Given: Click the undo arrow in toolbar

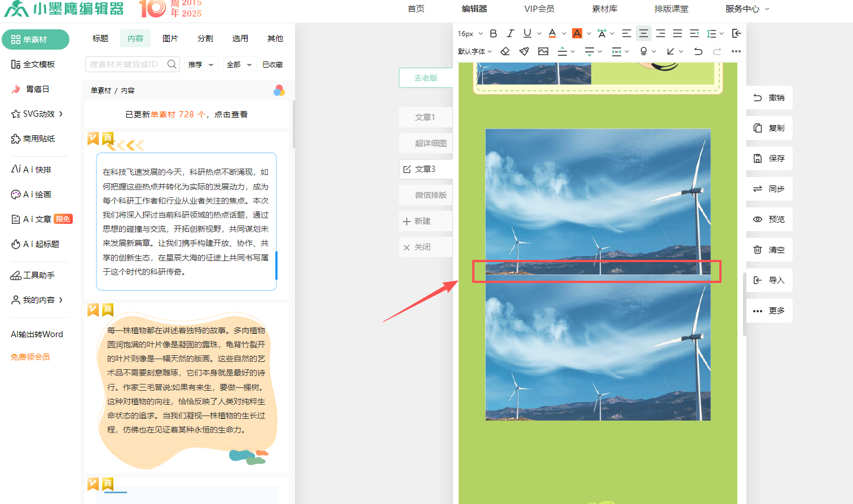Looking at the screenshot, I should coord(698,51).
